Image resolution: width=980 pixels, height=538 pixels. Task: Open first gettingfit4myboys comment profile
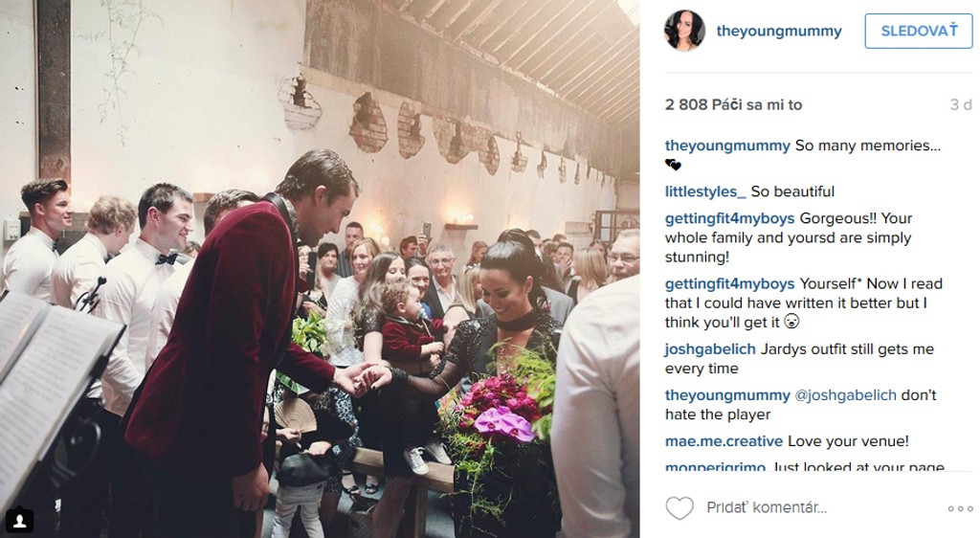coord(729,218)
